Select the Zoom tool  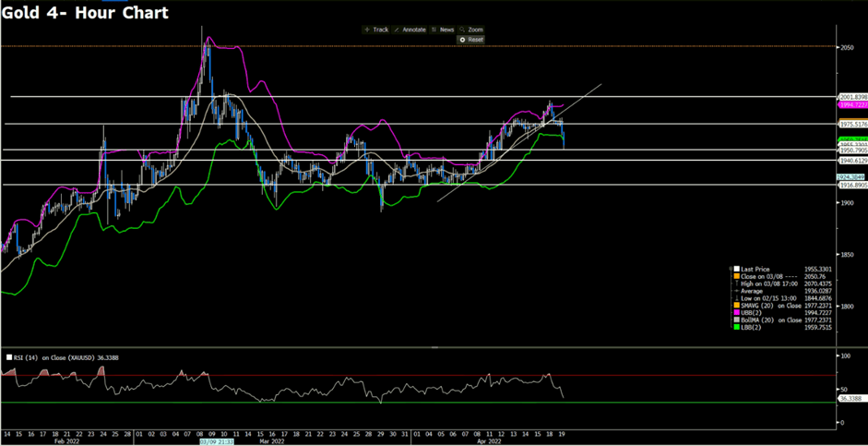pos(471,30)
